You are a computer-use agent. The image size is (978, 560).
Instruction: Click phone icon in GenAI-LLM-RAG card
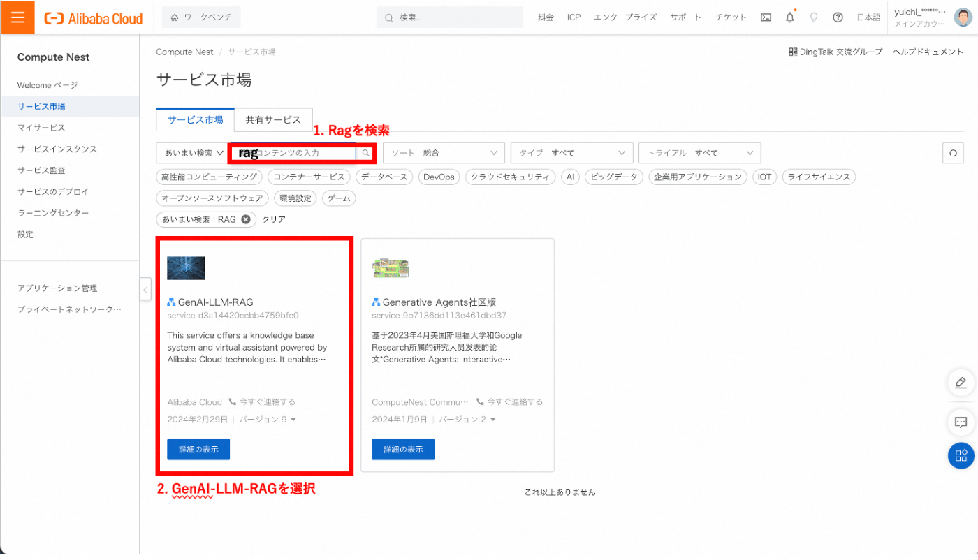233,402
